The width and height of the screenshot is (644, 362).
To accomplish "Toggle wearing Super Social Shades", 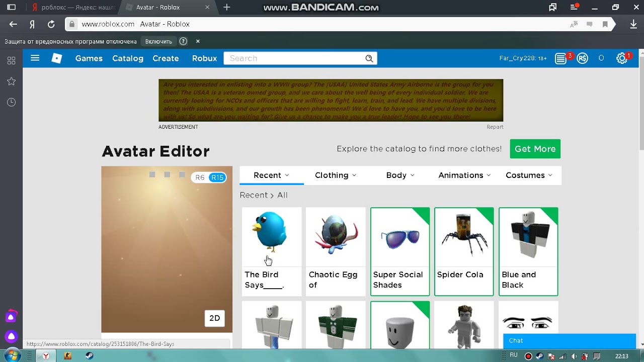I will (x=400, y=251).
